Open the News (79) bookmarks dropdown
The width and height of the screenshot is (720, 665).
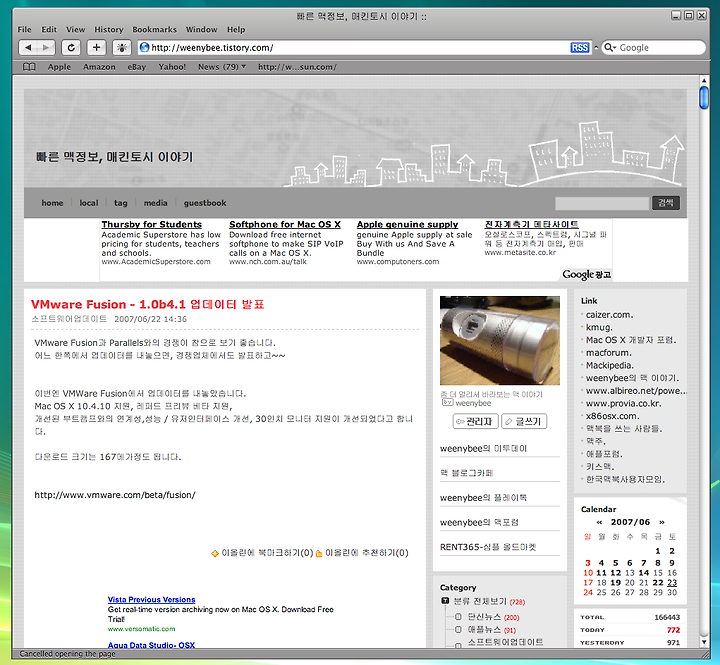pyautogui.click(x=222, y=67)
